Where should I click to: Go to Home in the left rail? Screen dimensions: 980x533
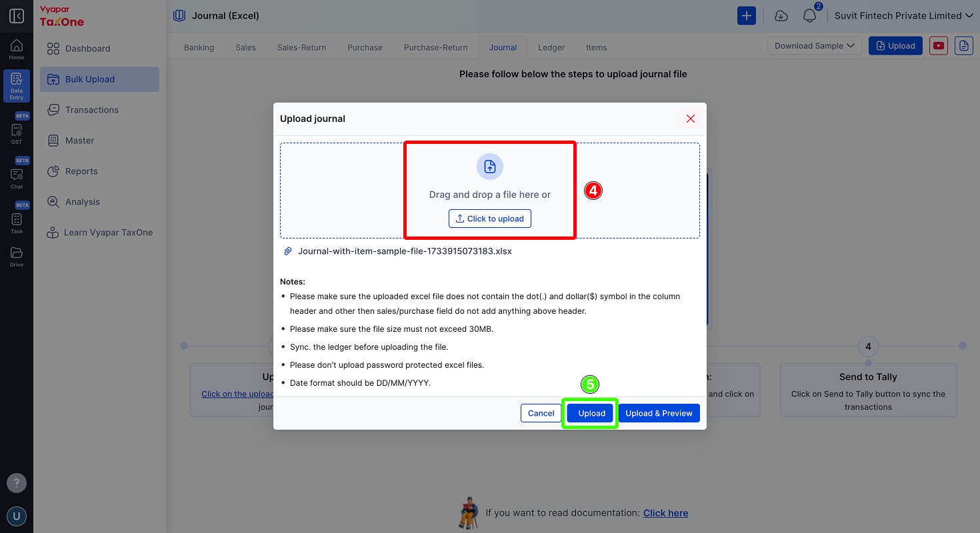(17, 50)
